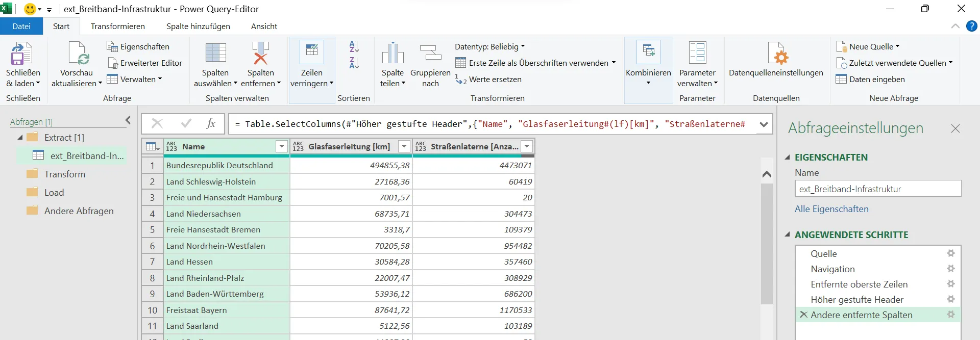Select the Transform folder
980x340 pixels.
click(64, 174)
